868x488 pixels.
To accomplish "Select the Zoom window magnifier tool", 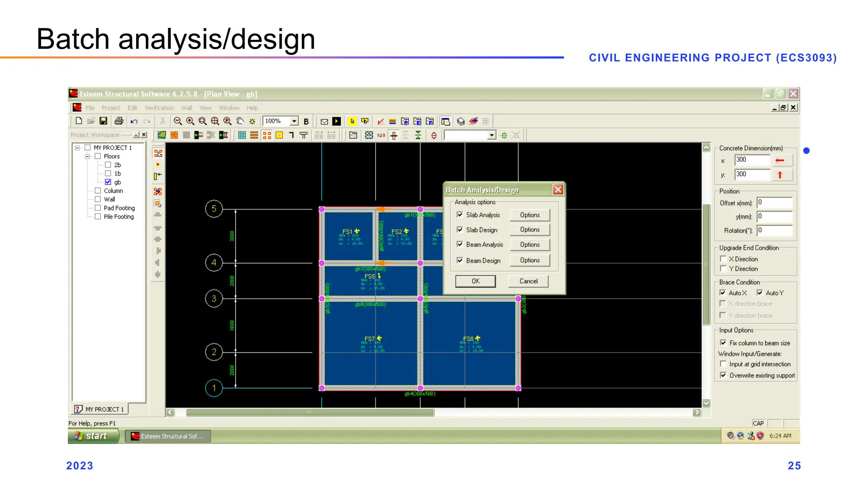I will (203, 121).
